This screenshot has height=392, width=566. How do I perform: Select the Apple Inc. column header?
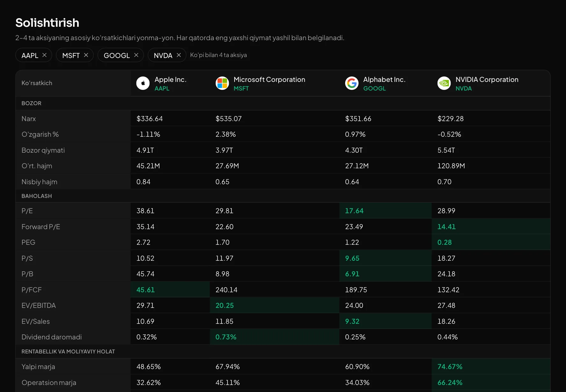(170, 83)
